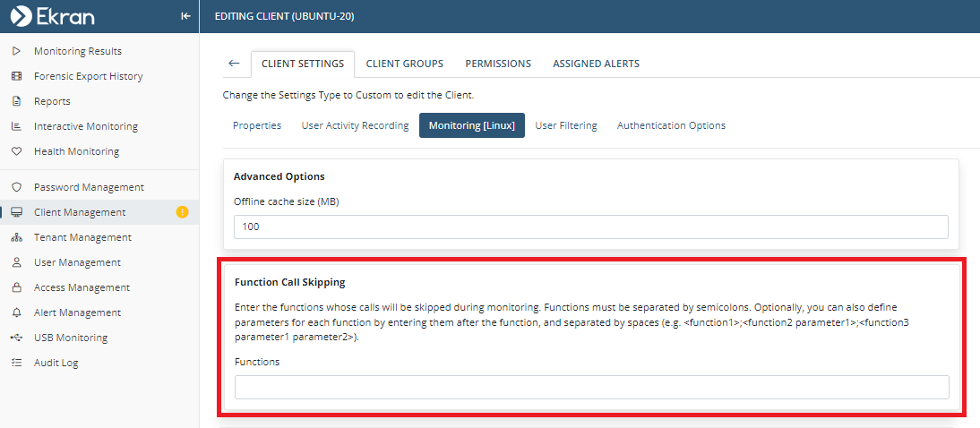Image resolution: width=980 pixels, height=428 pixels.
Task: Click the Ekran logo
Action: point(52,16)
